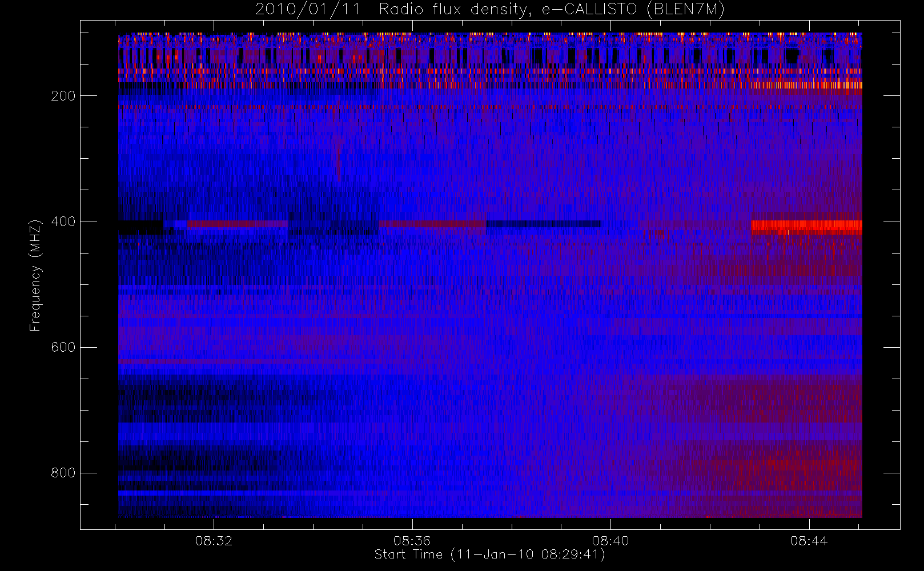Click the '600' frequency tick label

click(x=63, y=347)
